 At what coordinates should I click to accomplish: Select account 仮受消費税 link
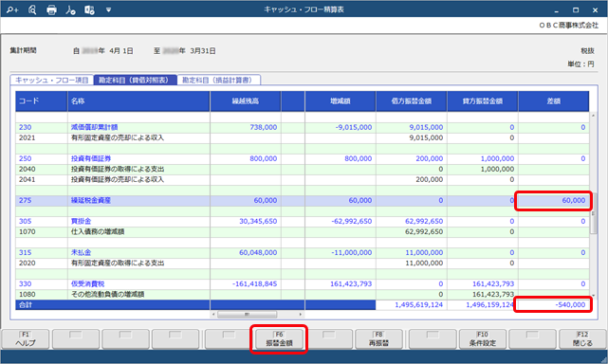click(x=87, y=283)
